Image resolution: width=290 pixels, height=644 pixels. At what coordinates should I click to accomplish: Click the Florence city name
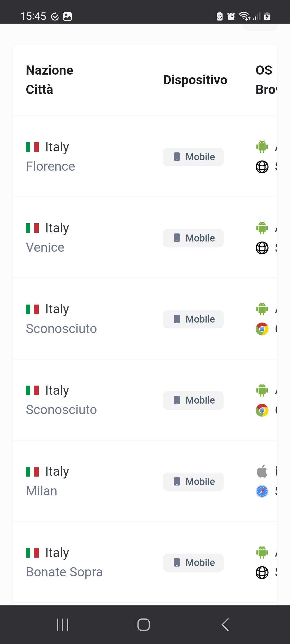click(50, 166)
